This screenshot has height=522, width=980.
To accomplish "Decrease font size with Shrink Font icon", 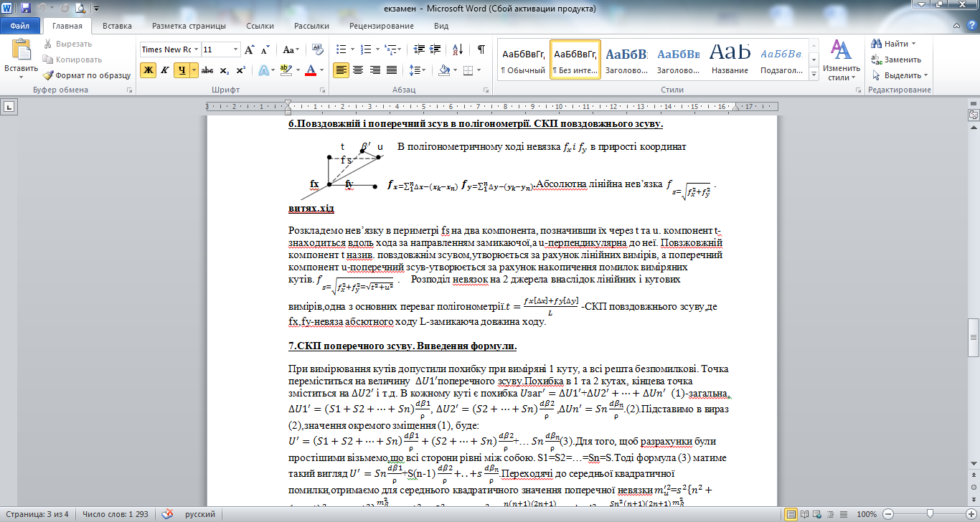I will 265,49.
